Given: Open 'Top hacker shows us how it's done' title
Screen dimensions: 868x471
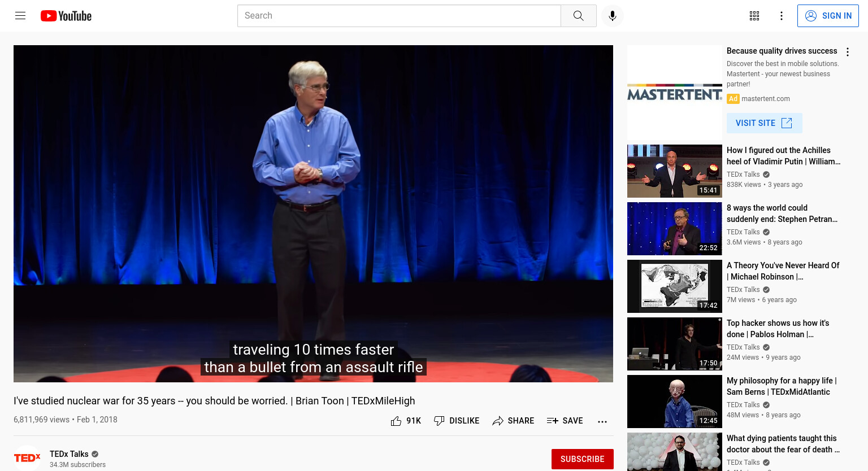Looking at the screenshot, I should pos(778,329).
